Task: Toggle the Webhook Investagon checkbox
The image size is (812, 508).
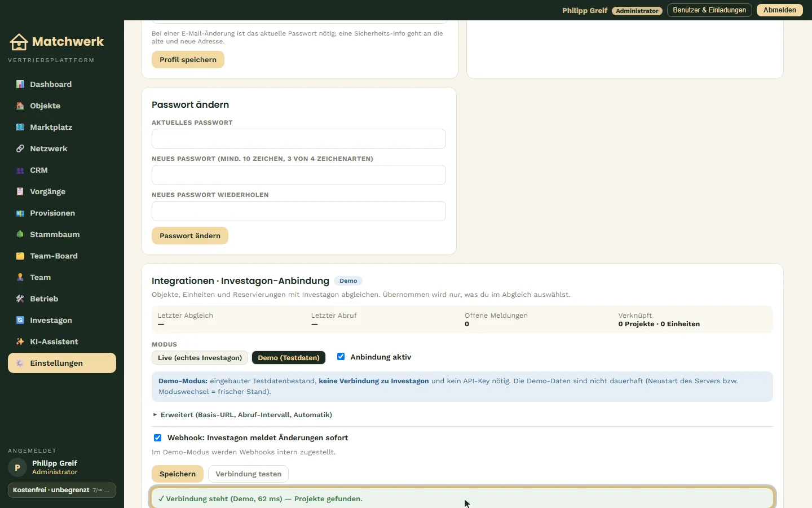Action: (157, 437)
